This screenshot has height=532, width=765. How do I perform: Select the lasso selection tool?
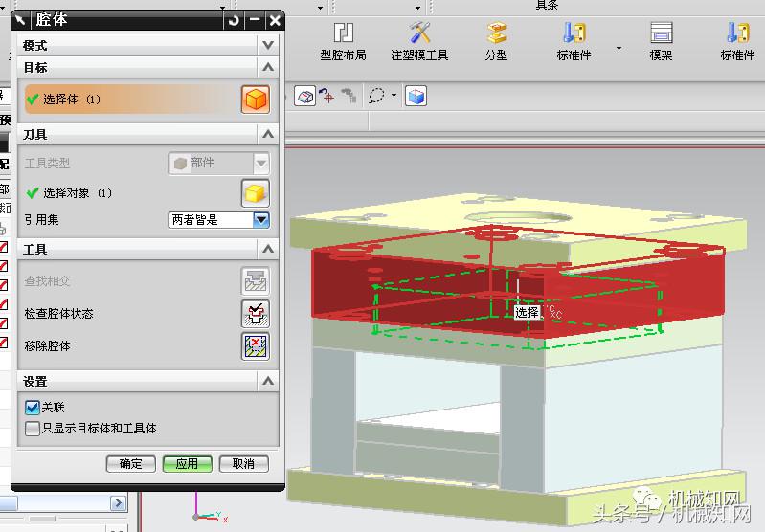pyautogui.click(x=376, y=96)
